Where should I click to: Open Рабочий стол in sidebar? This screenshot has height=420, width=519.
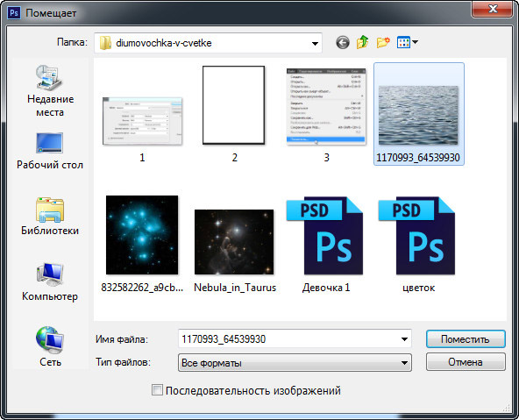pos(50,151)
